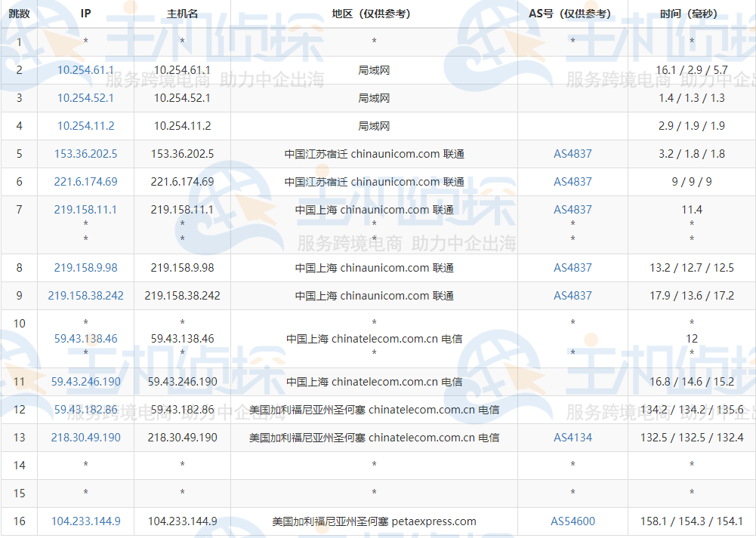Open the 59.43.246.190 IP link

(x=85, y=381)
